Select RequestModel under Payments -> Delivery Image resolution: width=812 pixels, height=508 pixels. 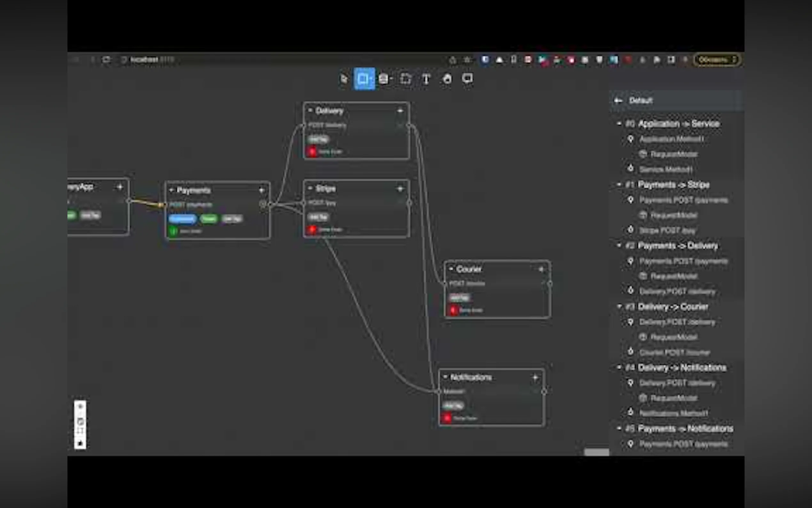pyautogui.click(x=674, y=276)
